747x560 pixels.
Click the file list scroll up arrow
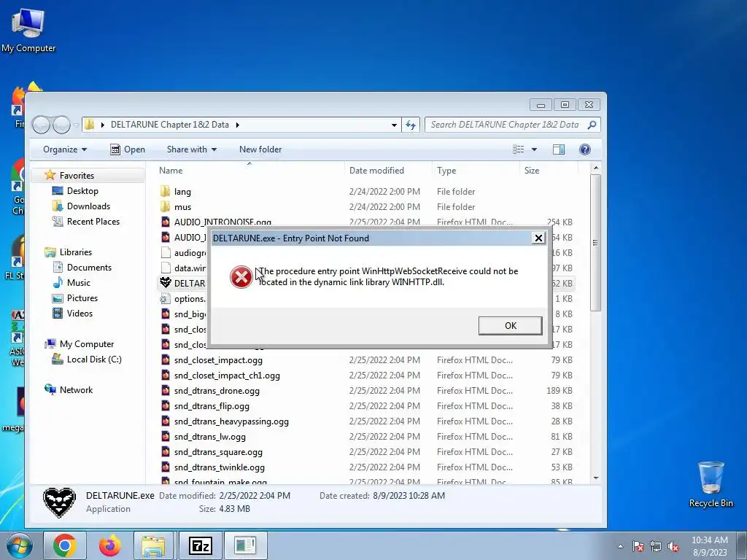(595, 168)
